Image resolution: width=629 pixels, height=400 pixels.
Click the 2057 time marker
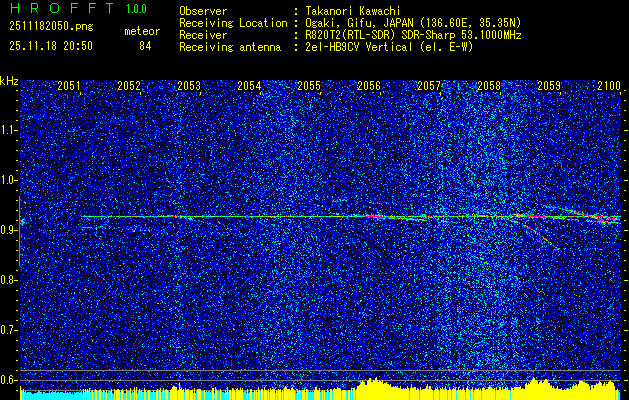[x=429, y=86]
